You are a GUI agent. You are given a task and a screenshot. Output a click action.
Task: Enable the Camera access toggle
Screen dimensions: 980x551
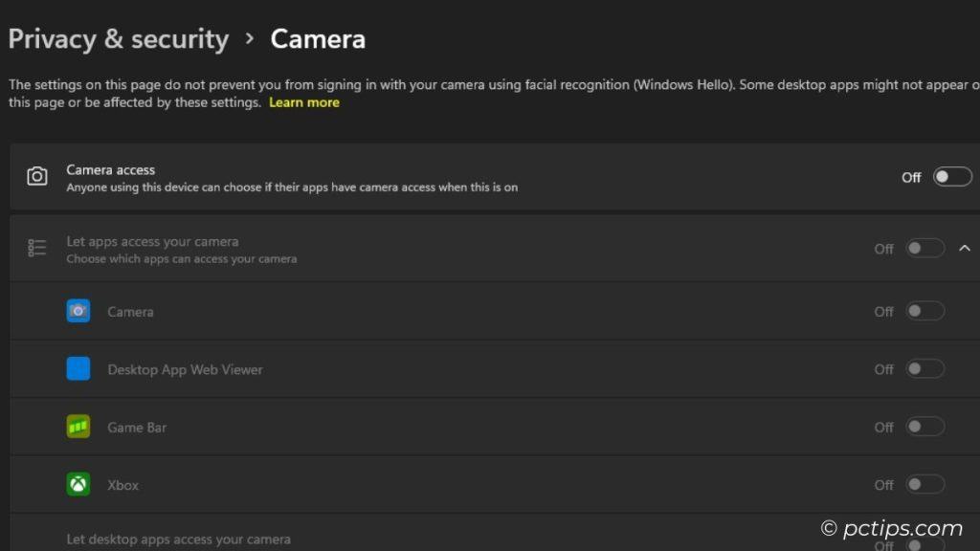[951, 176]
